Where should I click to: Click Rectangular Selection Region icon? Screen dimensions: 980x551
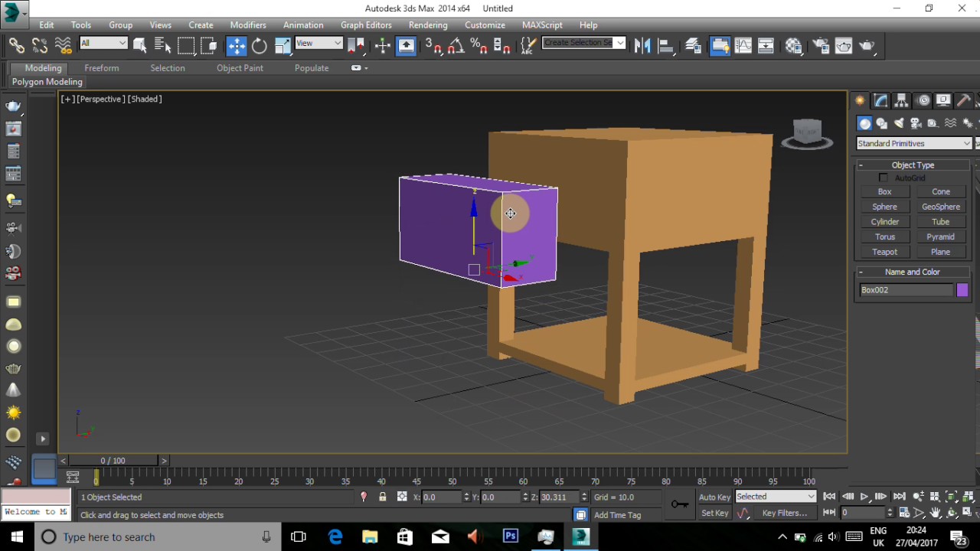coord(186,46)
